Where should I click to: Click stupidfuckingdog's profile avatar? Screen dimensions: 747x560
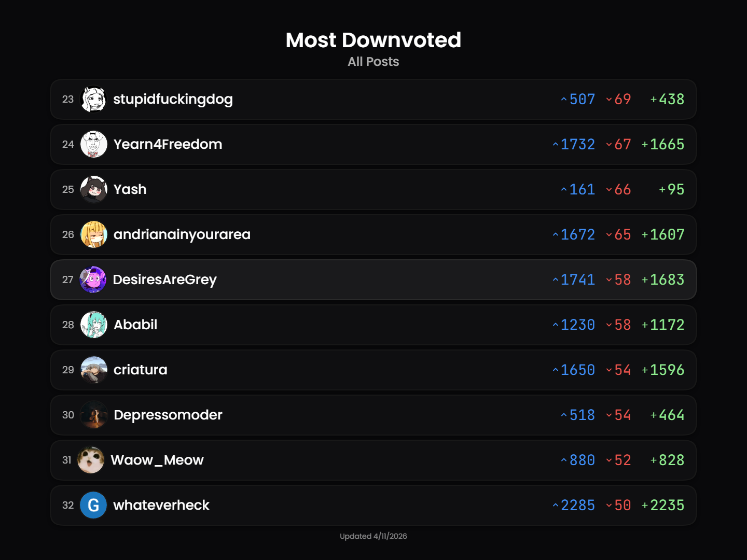(94, 99)
